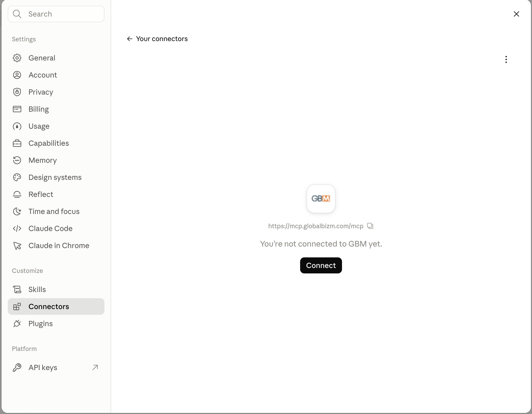The height and width of the screenshot is (414, 532).
Task: Copy the GBM connector URL
Action: pos(370,226)
